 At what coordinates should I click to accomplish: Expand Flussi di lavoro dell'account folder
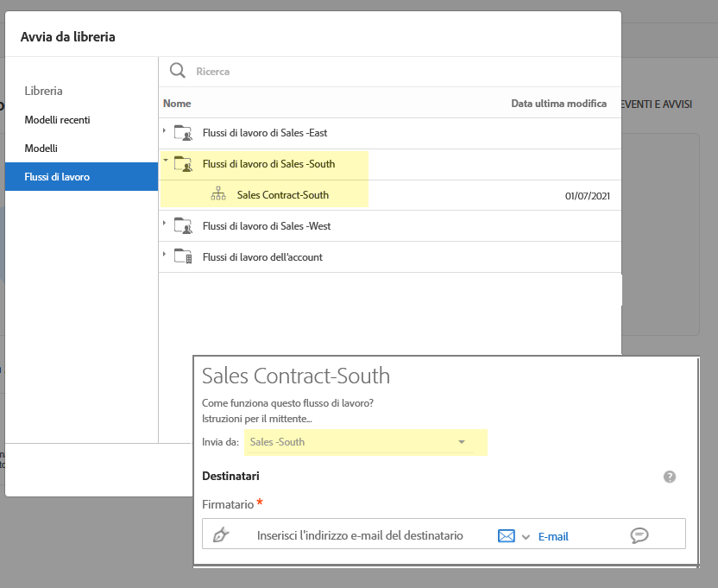coord(165,256)
